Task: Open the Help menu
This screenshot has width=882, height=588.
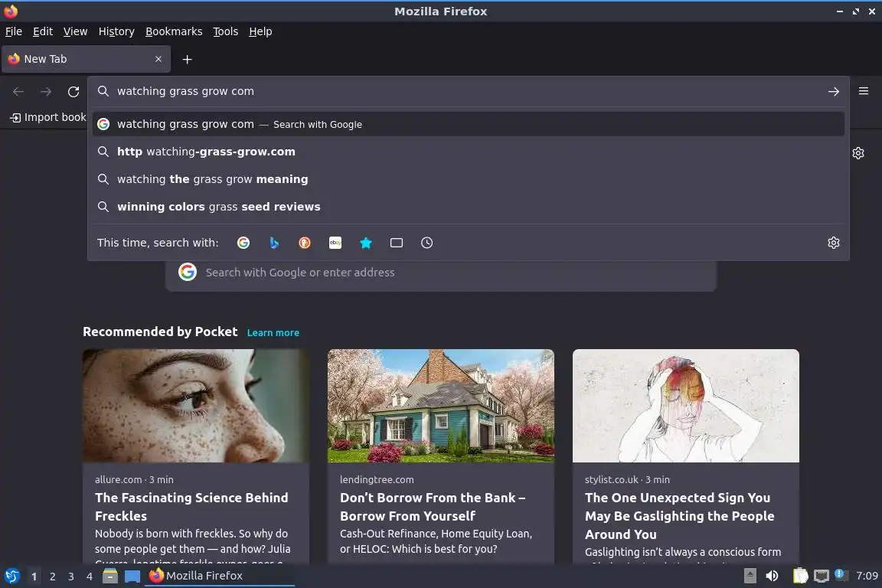Action: [x=260, y=31]
